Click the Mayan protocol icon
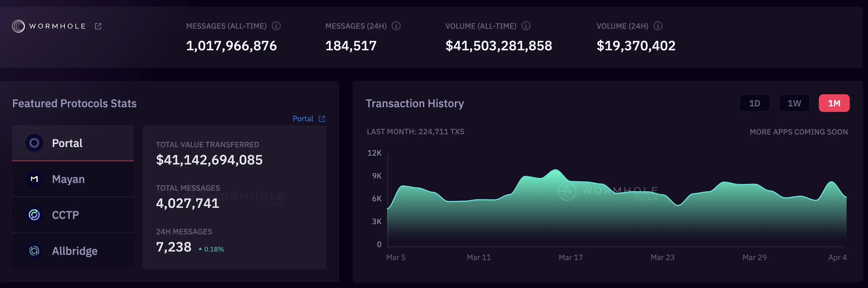 point(34,179)
